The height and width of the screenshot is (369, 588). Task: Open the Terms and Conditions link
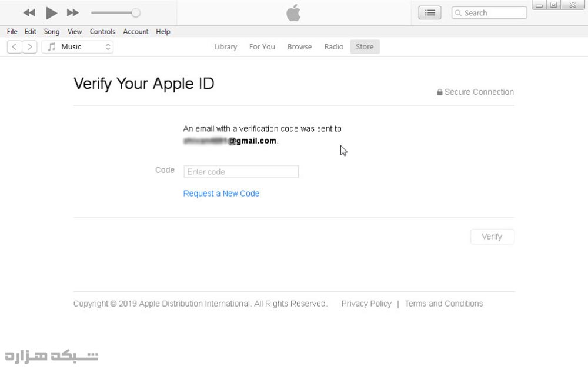click(x=443, y=304)
